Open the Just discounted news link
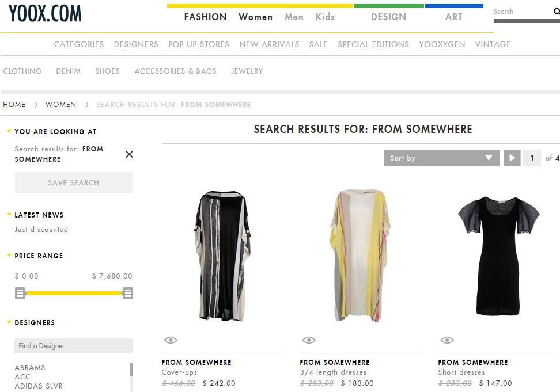The height and width of the screenshot is (392, 560). pyautogui.click(x=41, y=229)
